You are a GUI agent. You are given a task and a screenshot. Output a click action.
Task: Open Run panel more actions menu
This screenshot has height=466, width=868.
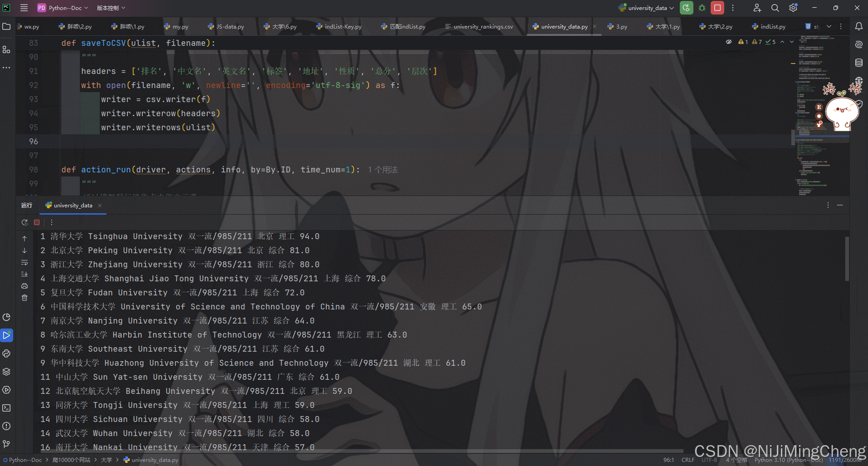(x=51, y=222)
